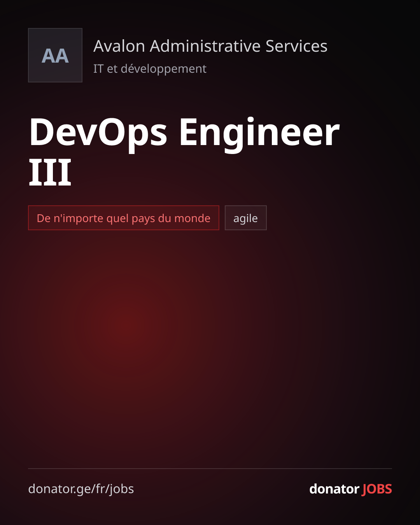Click the donator JOBS logo

click(x=350, y=489)
